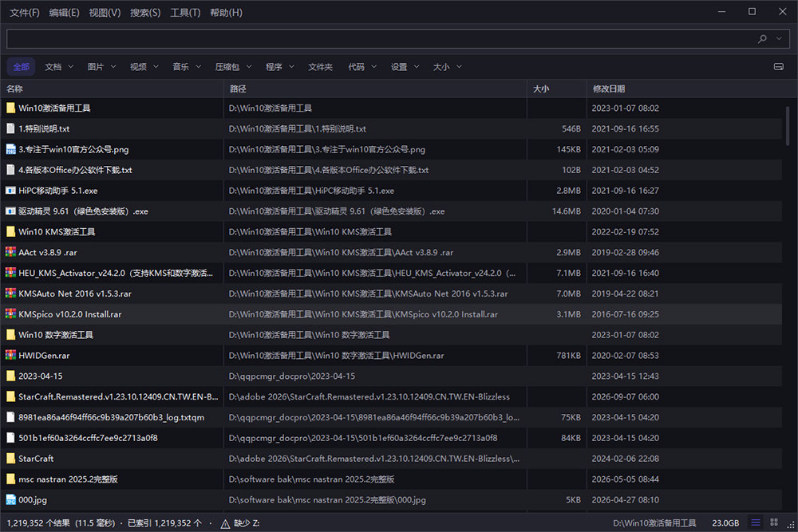
Task: Click the KMSpico v10.2.0 archive icon
Action: coord(10,313)
